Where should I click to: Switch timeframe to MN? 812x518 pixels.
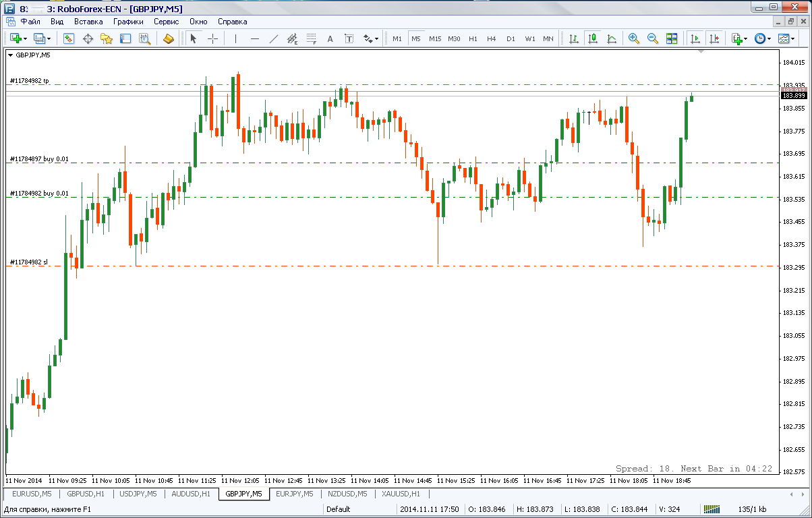click(x=548, y=38)
